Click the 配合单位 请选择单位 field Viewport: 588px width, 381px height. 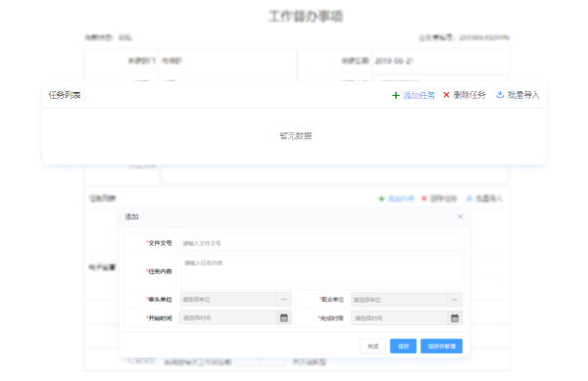pyautogui.click(x=399, y=300)
